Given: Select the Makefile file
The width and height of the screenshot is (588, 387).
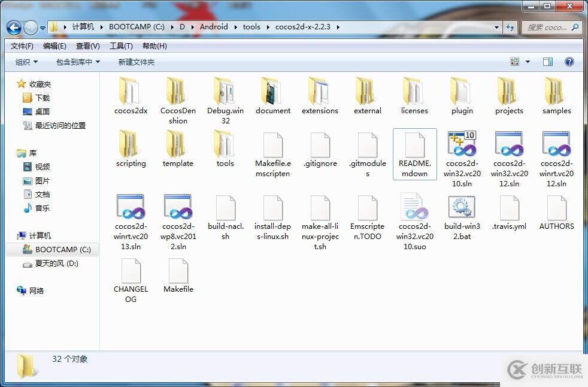Looking at the screenshot, I should pyautogui.click(x=178, y=276).
